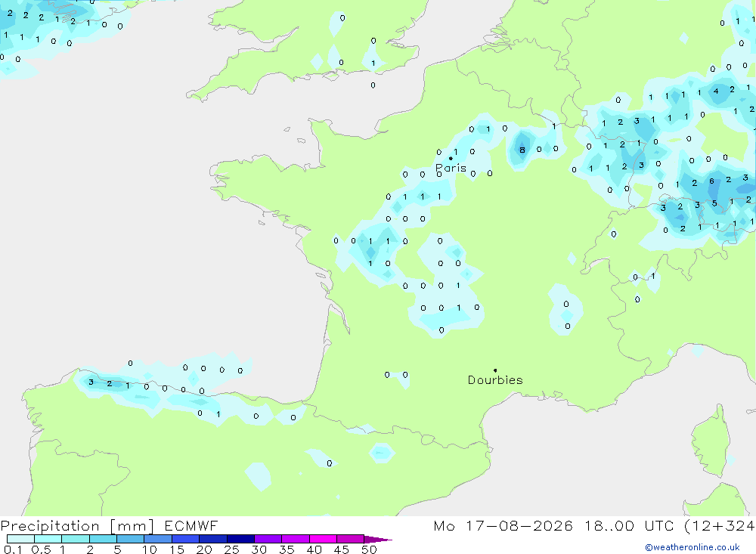Click the '30' legend scale label
The height and width of the screenshot is (554, 756).
point(259,549)
